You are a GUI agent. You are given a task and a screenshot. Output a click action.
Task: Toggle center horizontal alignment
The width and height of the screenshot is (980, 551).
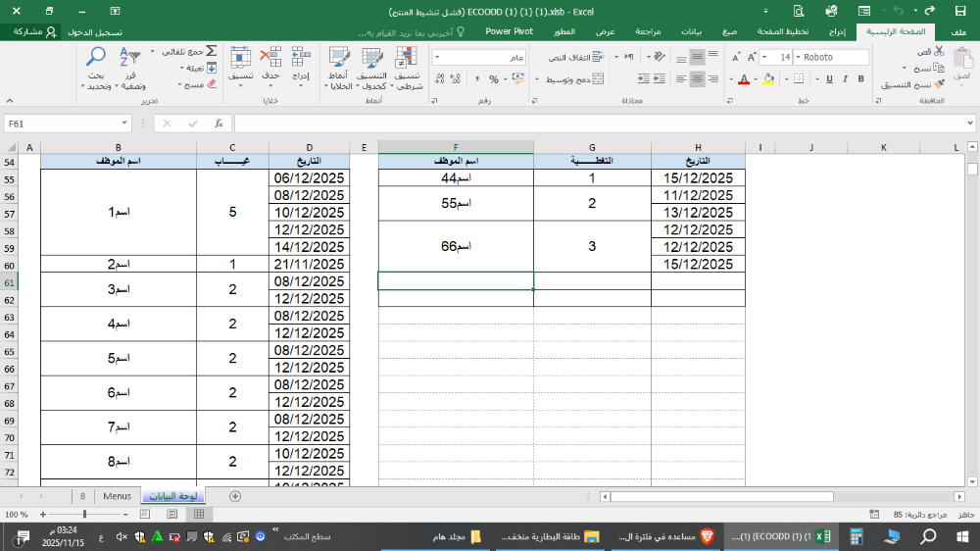click(697, 79)
